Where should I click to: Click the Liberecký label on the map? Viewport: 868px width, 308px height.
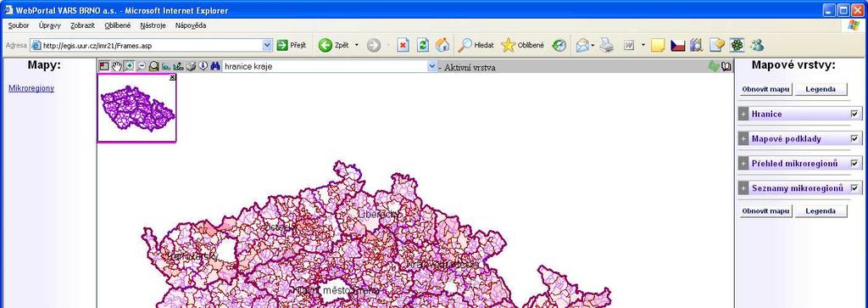pyautogui.click(x=379, y=214)
